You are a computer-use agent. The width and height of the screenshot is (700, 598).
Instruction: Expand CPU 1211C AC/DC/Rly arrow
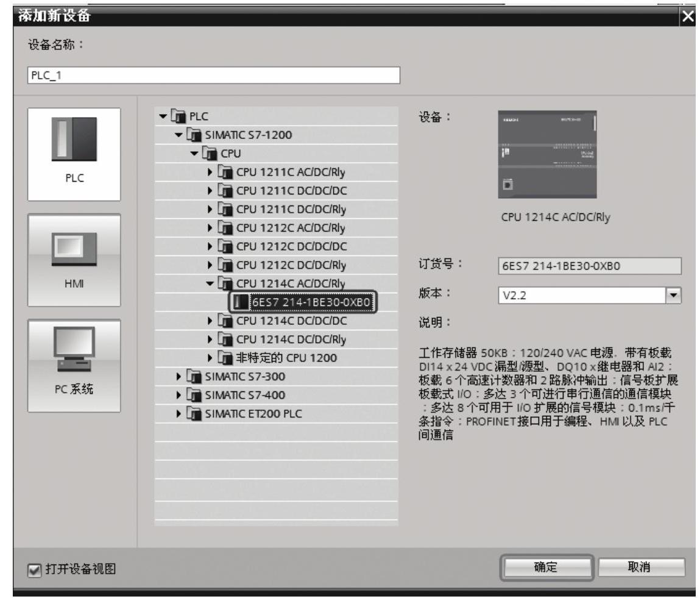click(x=210, y=173)
